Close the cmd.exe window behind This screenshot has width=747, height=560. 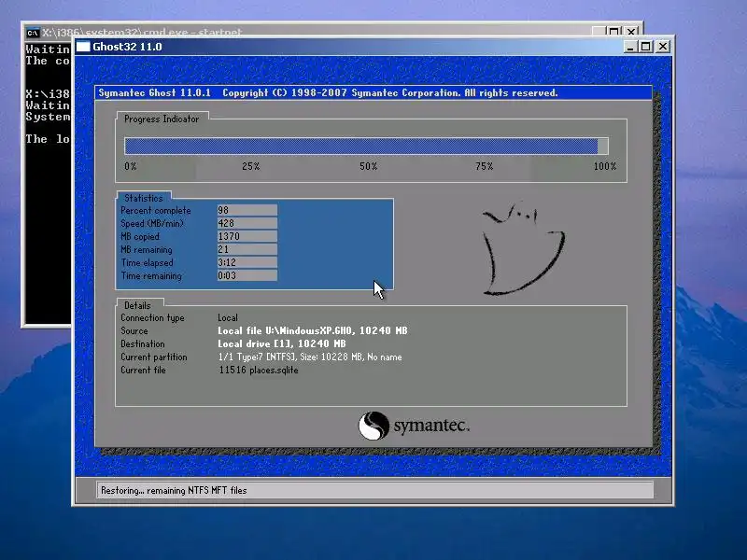click(x=631, y=32)
